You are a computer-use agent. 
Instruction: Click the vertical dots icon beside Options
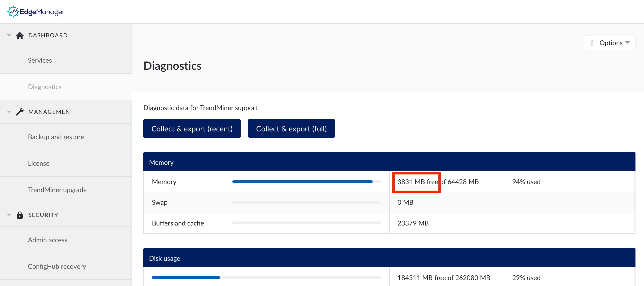(592, 43)
